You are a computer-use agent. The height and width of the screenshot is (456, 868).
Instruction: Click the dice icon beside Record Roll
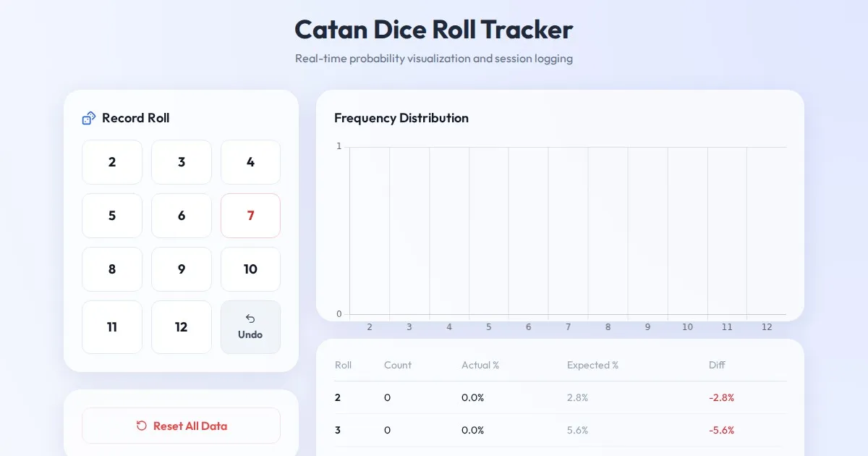[89, 118]
